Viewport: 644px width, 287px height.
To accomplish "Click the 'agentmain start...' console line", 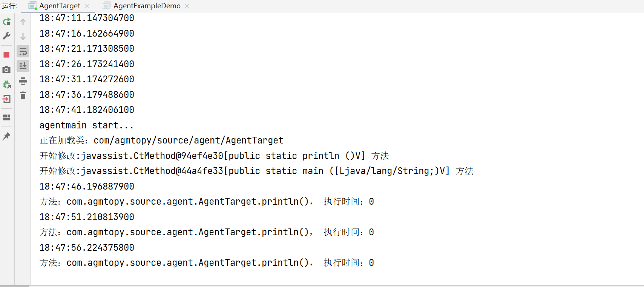I will pos(86,125).
